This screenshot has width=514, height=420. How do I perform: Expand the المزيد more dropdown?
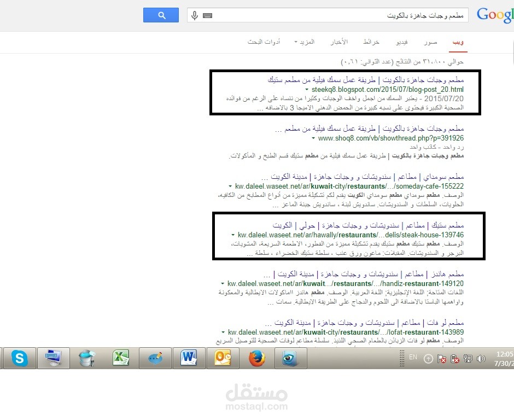tap(305, 42)
